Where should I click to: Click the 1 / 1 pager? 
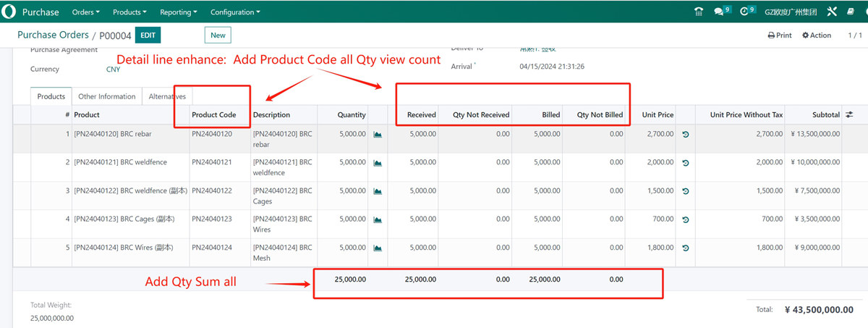[x=854, y=35]
